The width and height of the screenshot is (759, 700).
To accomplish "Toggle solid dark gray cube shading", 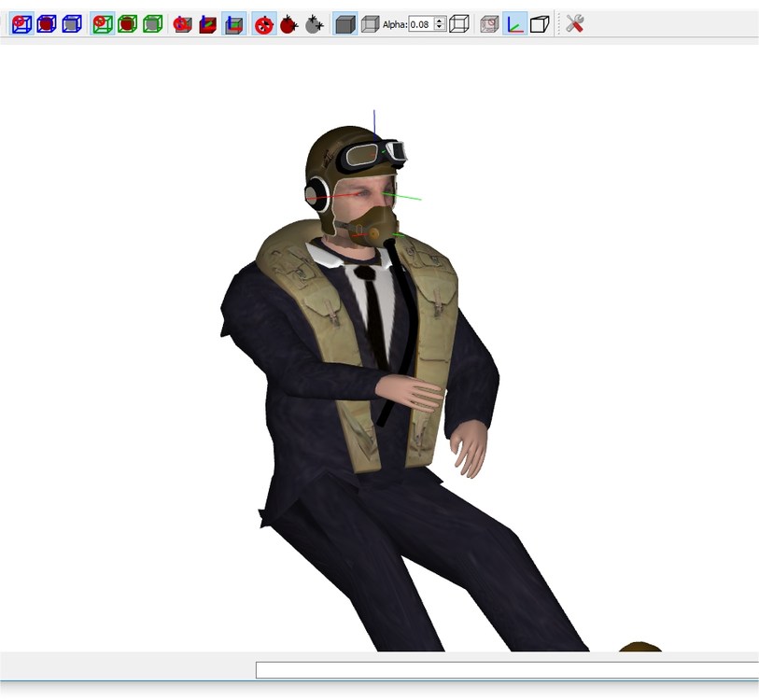I will click(x=345, y=23).
